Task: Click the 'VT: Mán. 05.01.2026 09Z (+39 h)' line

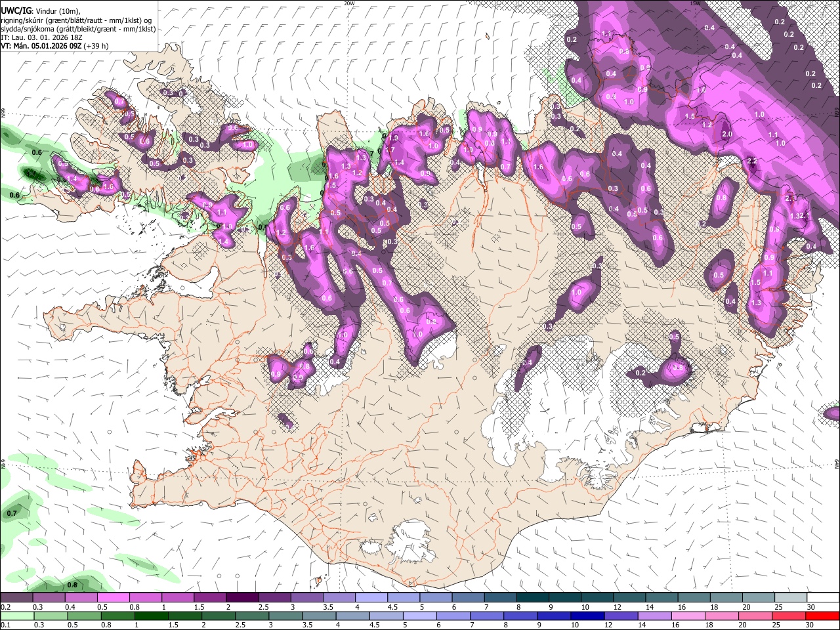Action: point(54,46)
